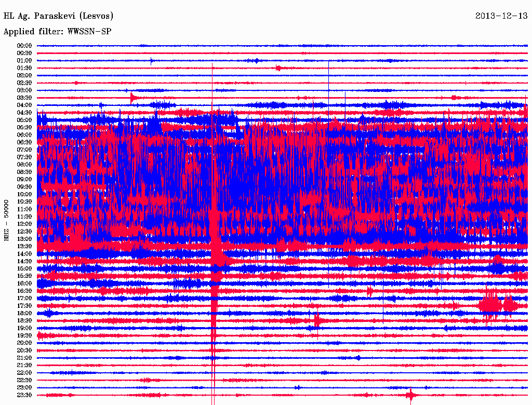532x405 pixels.
Task: Select the 22:30 time label
Action: pos(24,380)
